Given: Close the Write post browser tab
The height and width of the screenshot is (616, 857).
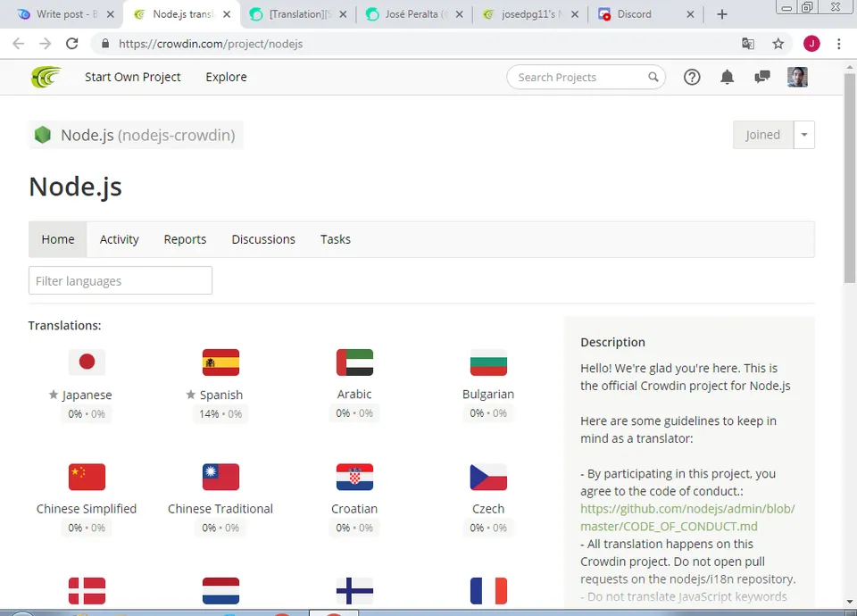Looking at the screenshot, I should pyautogui.click(x=111, y=14).
